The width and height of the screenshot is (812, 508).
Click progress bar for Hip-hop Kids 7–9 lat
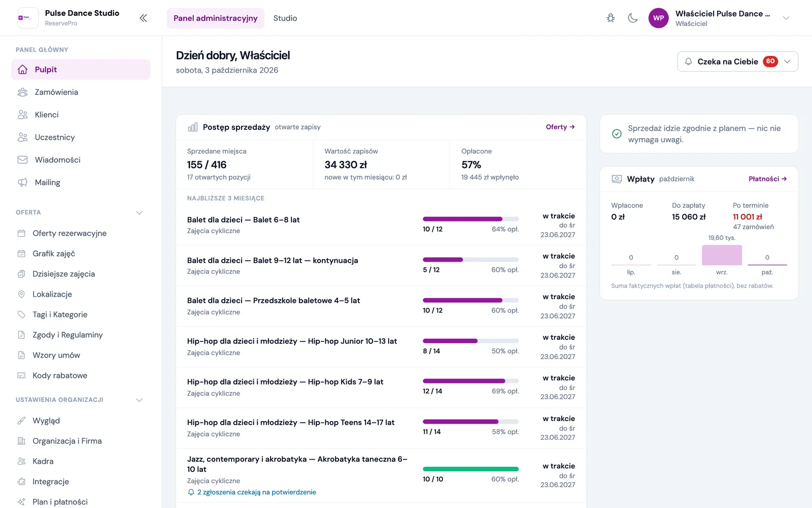coord(470,381)
